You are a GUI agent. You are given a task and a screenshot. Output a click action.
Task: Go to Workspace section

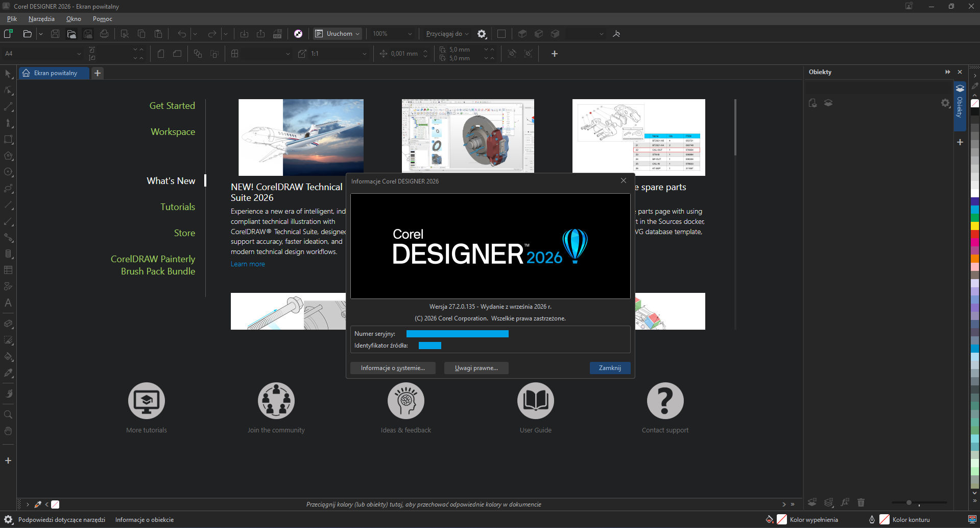coord(173,132)
